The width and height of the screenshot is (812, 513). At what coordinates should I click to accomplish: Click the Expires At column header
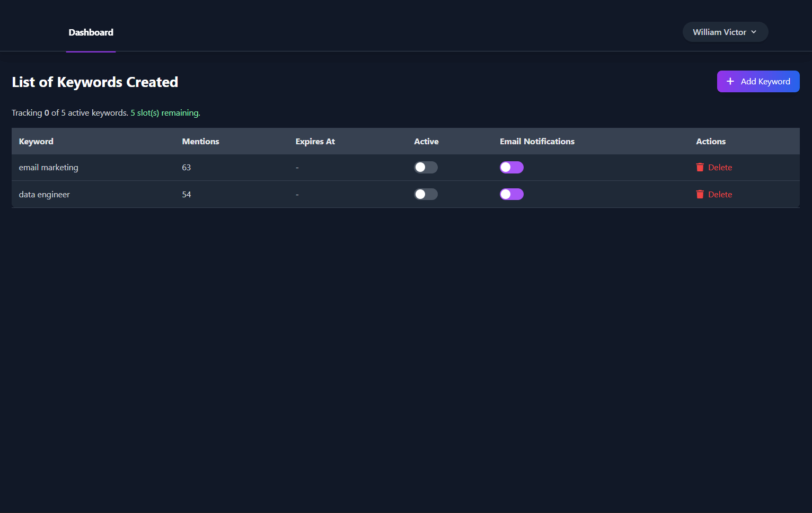[315, 141]
